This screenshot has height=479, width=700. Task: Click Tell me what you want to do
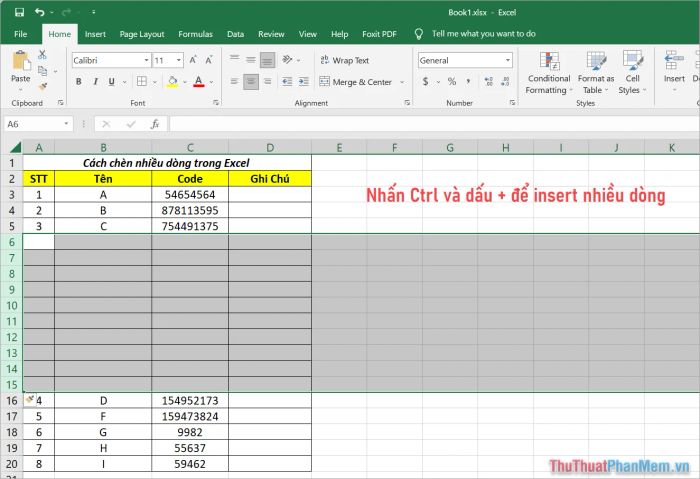click(483, 34)
